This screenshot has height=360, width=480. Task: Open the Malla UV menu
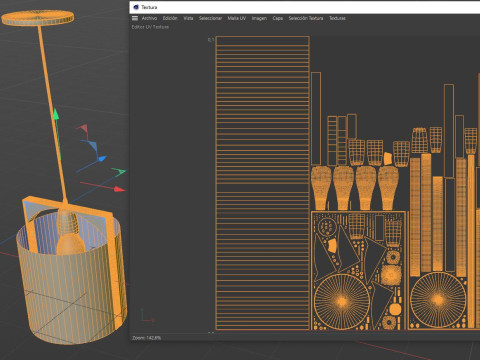point(237,18)
